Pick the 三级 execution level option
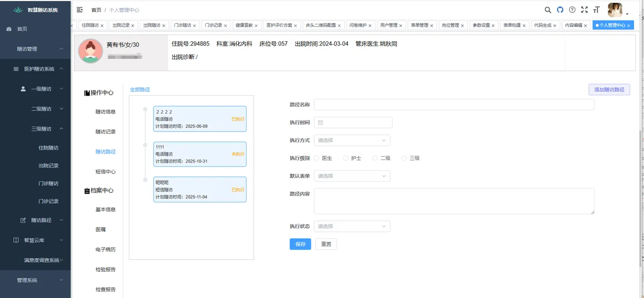This screenshot has height=298, width=644. (405, 158)
